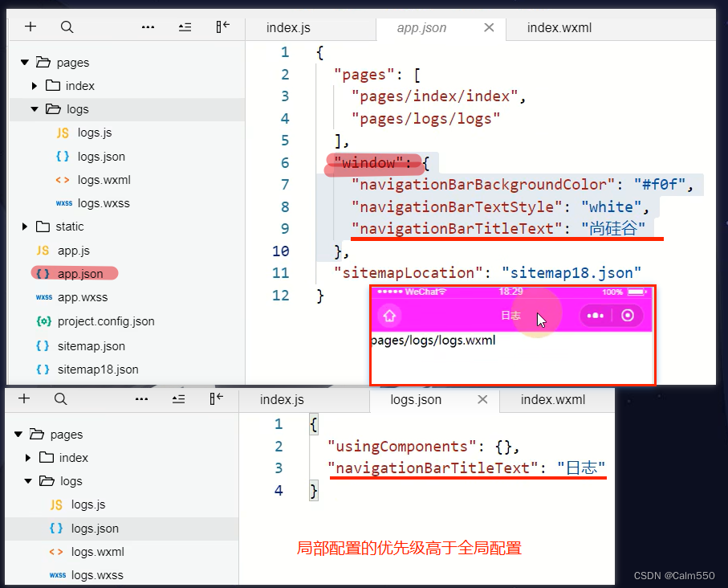Expand the index folder in upper tree
Screen dimensions: 728x588
pos(35,85)
